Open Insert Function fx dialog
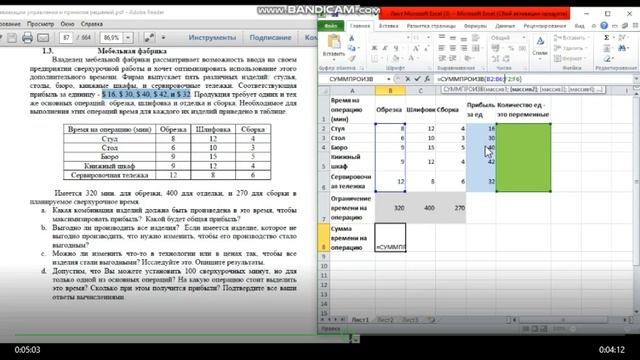The width and height of the screenshot is (640, 360). point(427,79)
